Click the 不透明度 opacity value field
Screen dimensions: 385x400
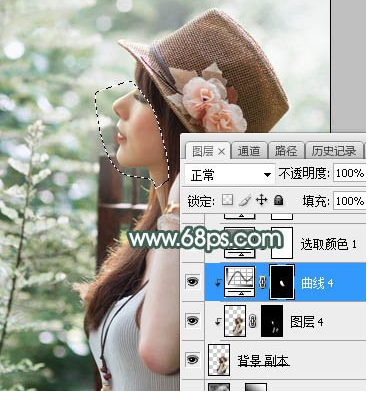350,173
